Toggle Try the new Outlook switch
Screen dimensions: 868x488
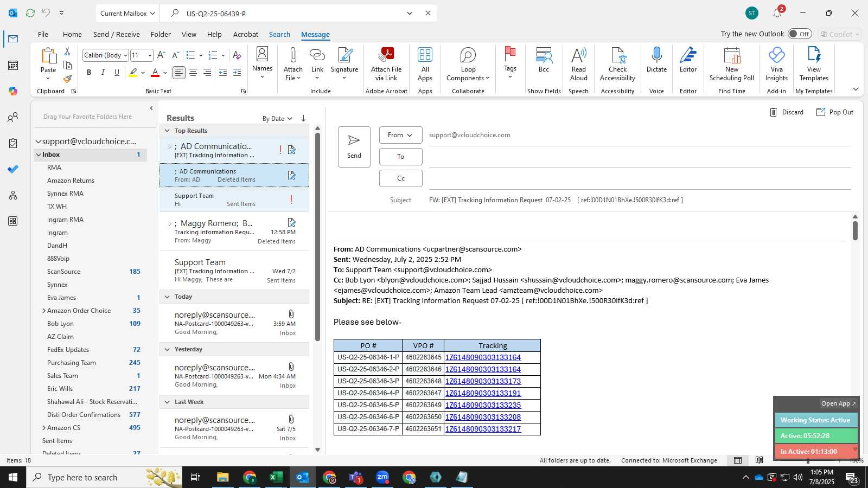pos(800,34)
